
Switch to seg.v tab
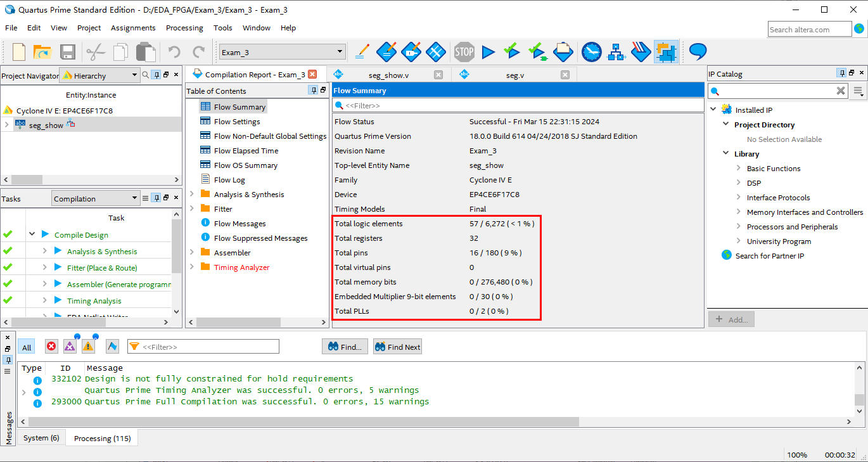(514, 75)
